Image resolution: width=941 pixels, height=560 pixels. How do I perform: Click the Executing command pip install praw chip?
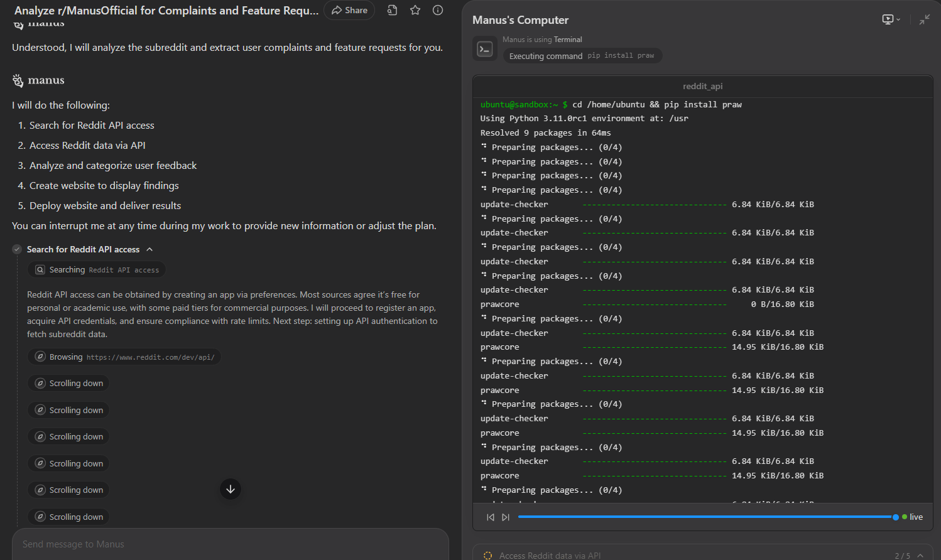click(x=582, y=56)
